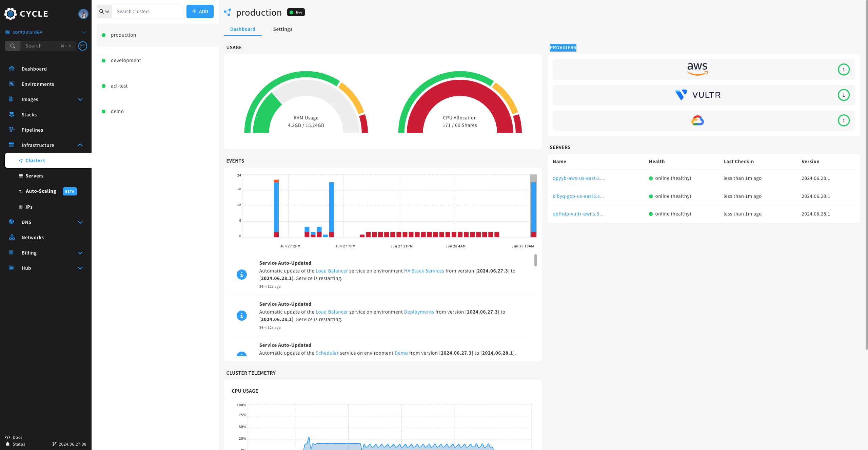
Task: Click the DNS globe icon
Action: (x=12, y=222)
